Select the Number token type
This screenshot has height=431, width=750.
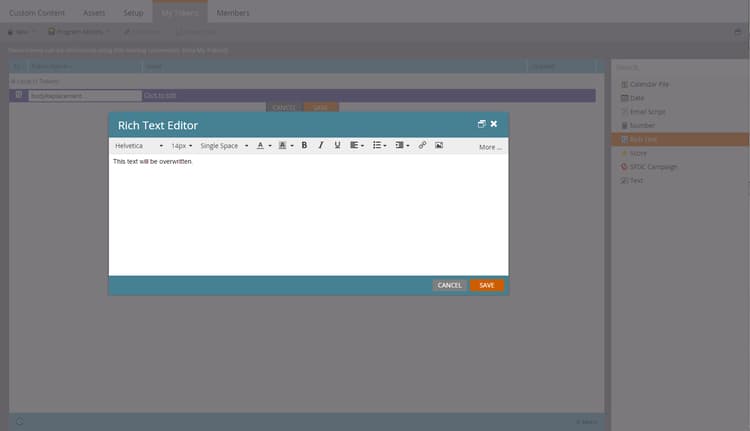point(642,125)
